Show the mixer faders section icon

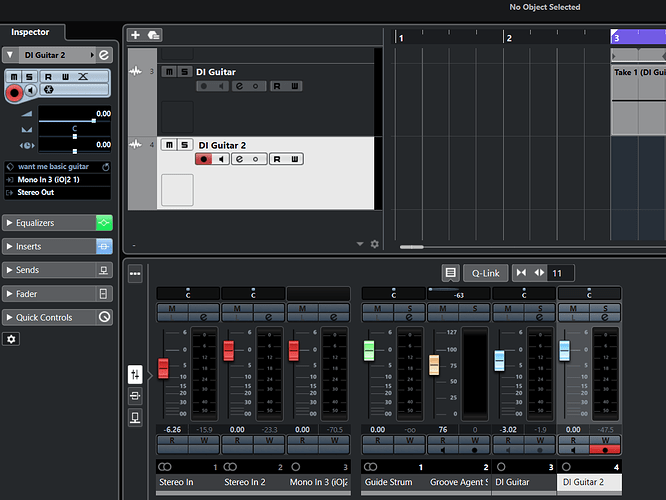(x=135, y=374)
